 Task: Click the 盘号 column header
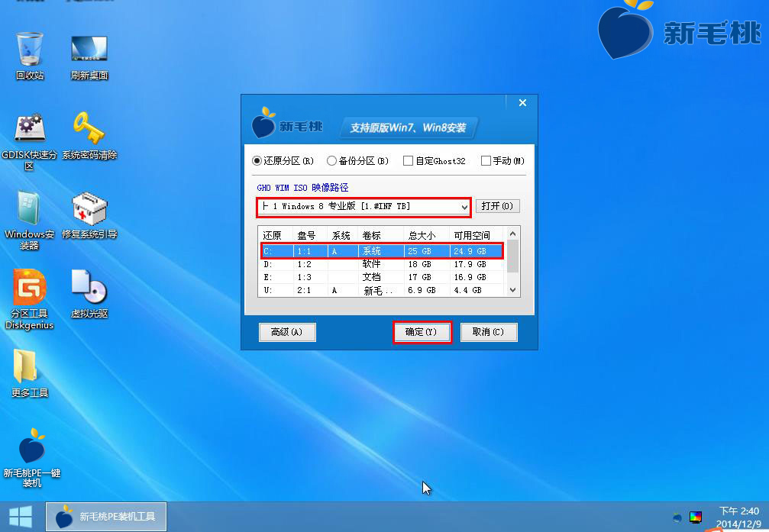pyautogui.click(x=310, y=235)
